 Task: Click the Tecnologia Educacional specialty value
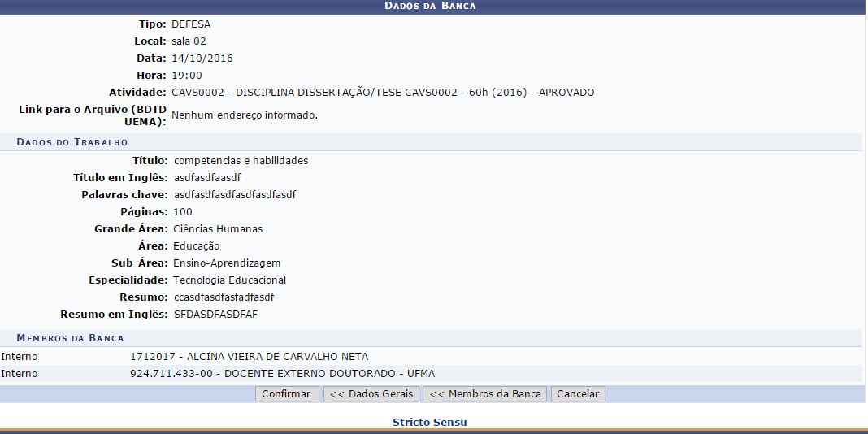[229, 280]
